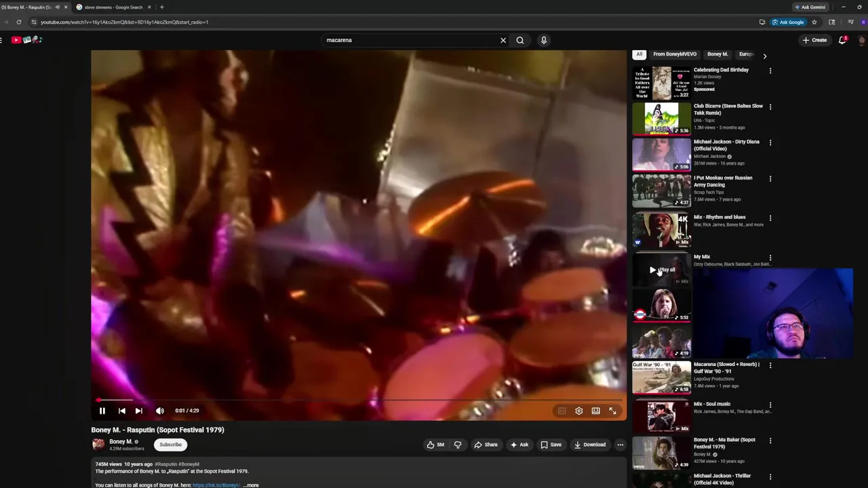Open options for Michael Jackson Dirty Diana
The height and width of the screenshot is (488, 868).
coord(770,143)
